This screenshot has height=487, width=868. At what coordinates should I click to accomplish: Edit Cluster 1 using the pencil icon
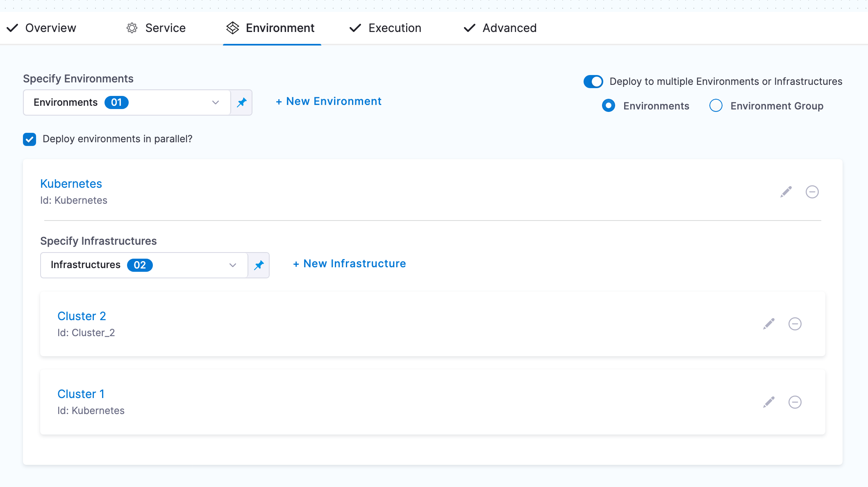click(769, 402)
